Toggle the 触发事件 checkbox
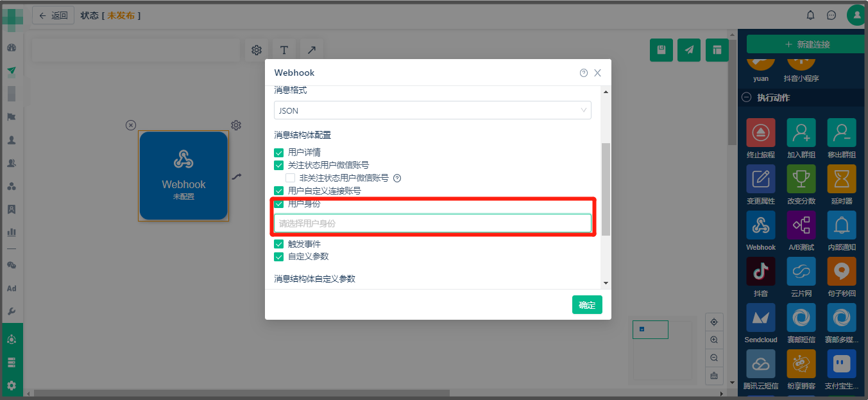The image size is (868, 400). click(x=279, y=245)
